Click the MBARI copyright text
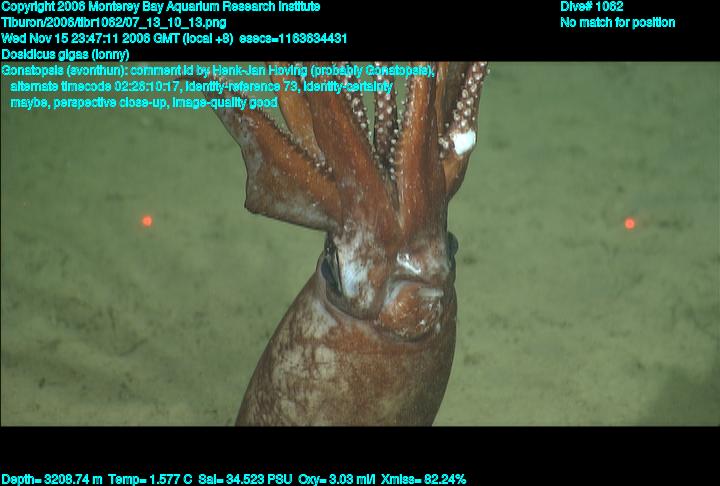 (161, 7)
